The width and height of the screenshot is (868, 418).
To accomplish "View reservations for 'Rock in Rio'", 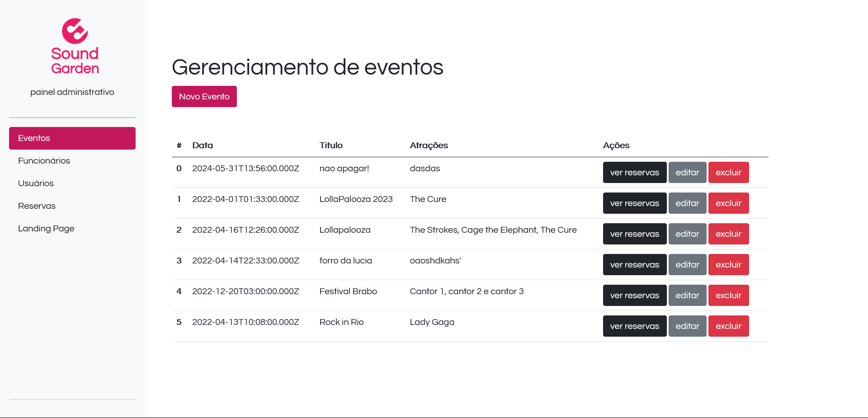I will tap(635, 326).
